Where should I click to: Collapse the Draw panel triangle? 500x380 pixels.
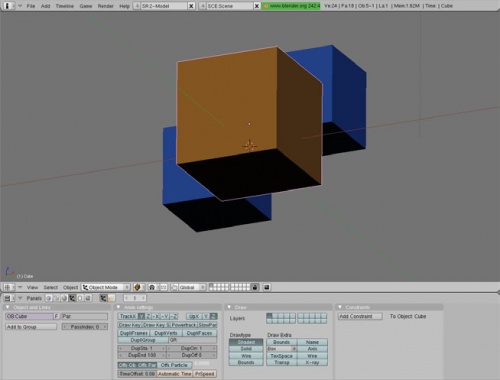click(x=229, y=307)
